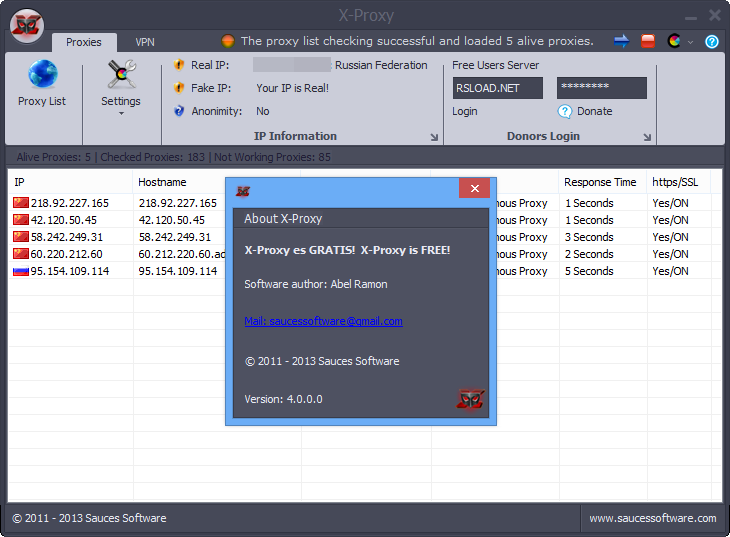
Task: Open www.saucessoftware.com footer link
Action: coord(653,518)
